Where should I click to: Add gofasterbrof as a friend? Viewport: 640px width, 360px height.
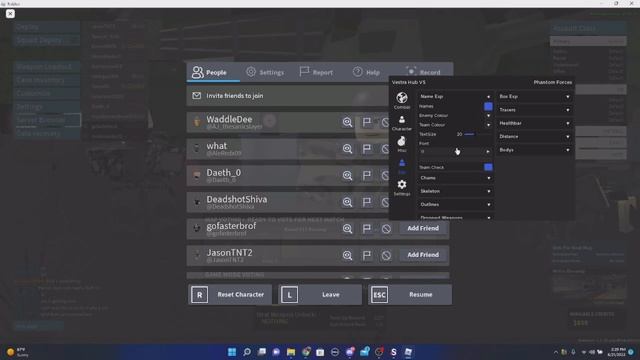coord(423,228)
